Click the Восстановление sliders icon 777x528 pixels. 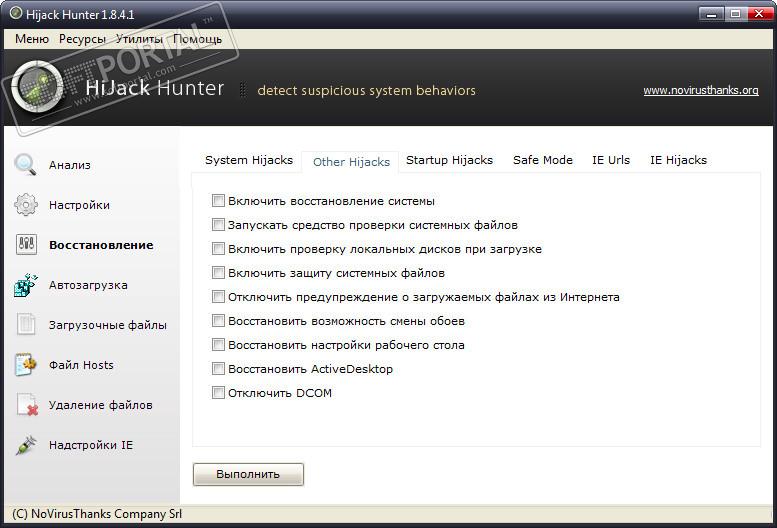[26, 245]
